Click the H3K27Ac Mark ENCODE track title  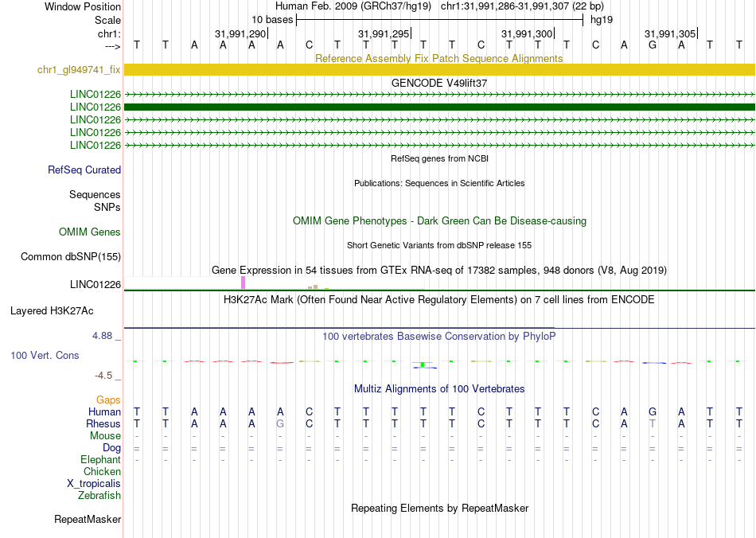(x=438, y=300)
